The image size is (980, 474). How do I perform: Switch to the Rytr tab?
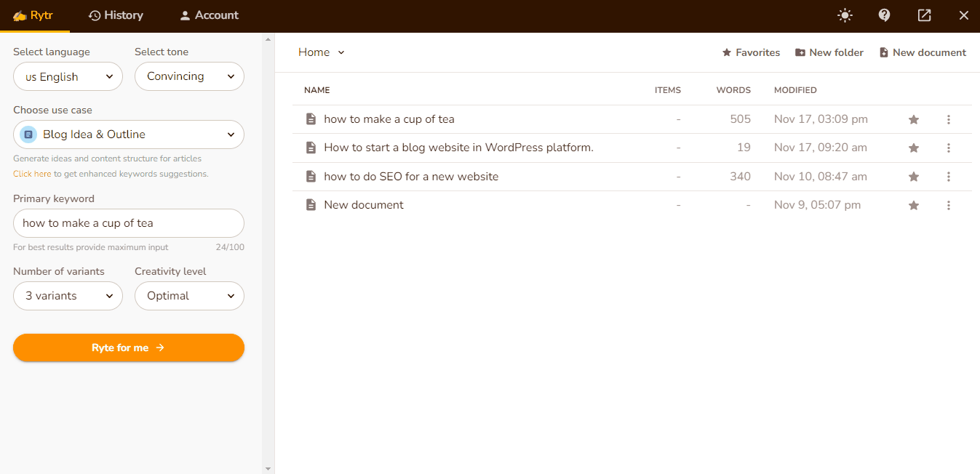tap(33, 15)
